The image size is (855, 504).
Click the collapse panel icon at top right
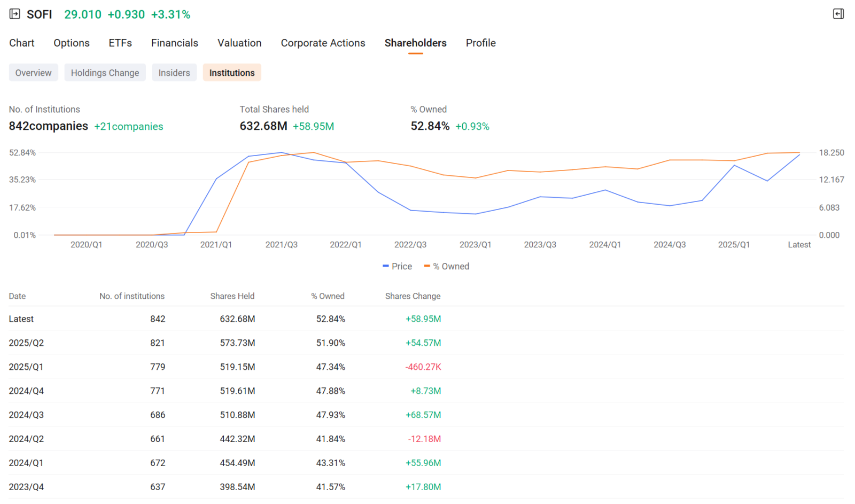838,14
